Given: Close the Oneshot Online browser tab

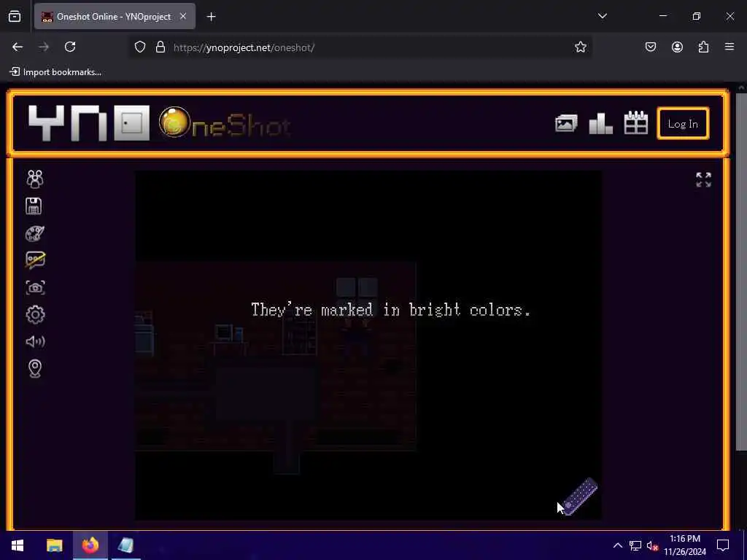Looking at the screenshot, I should click(x=183, y=17).
